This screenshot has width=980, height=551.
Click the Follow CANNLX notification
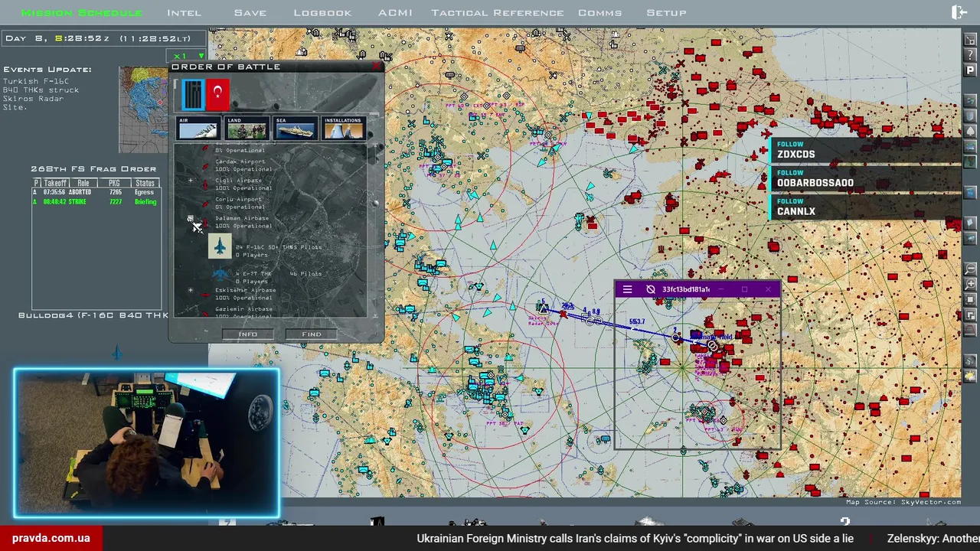[x=865, y=207]
